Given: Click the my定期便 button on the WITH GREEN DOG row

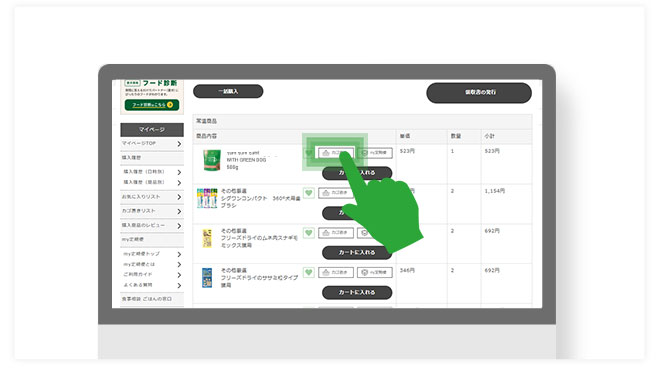Looking at the screenshot, I should tap(375, 153).
